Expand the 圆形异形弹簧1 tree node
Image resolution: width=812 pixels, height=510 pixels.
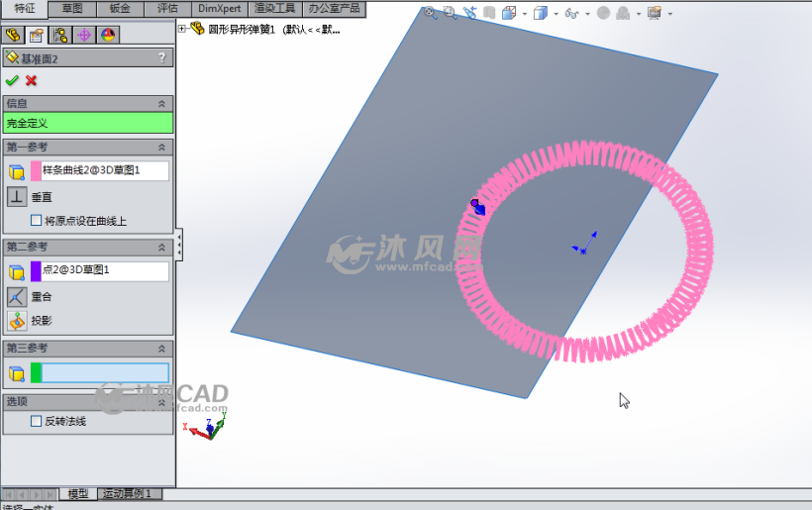(x=182, y=29)
